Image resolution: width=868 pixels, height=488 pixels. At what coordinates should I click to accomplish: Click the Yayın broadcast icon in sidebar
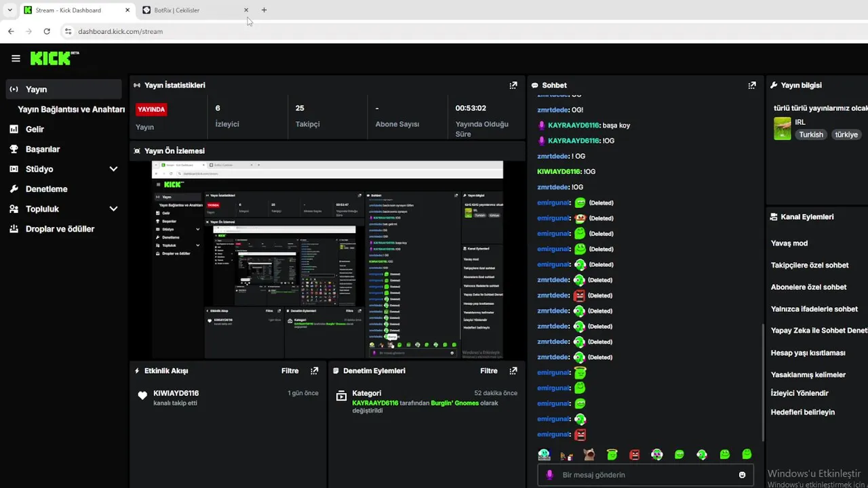14,89
